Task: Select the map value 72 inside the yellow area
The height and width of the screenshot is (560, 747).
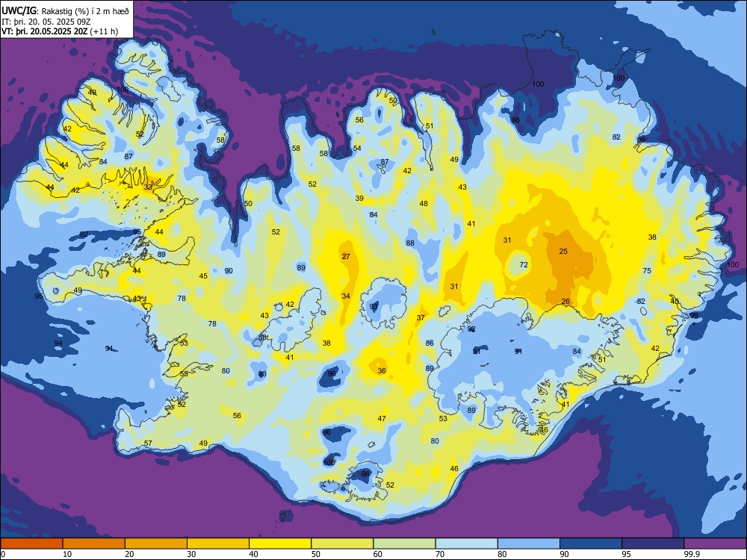Action: pyautogui.click(x=524, y=265)
